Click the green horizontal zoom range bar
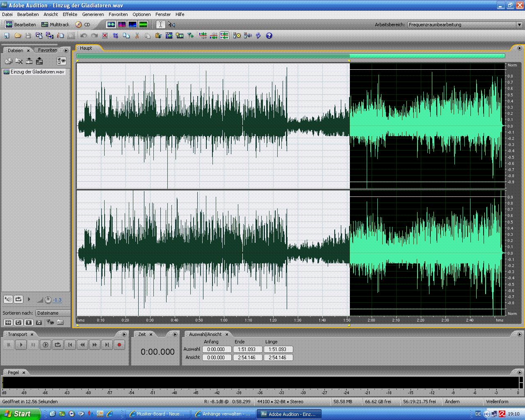Screen dimensions: 525x420 pyautogui.click(x=291, y=56)
